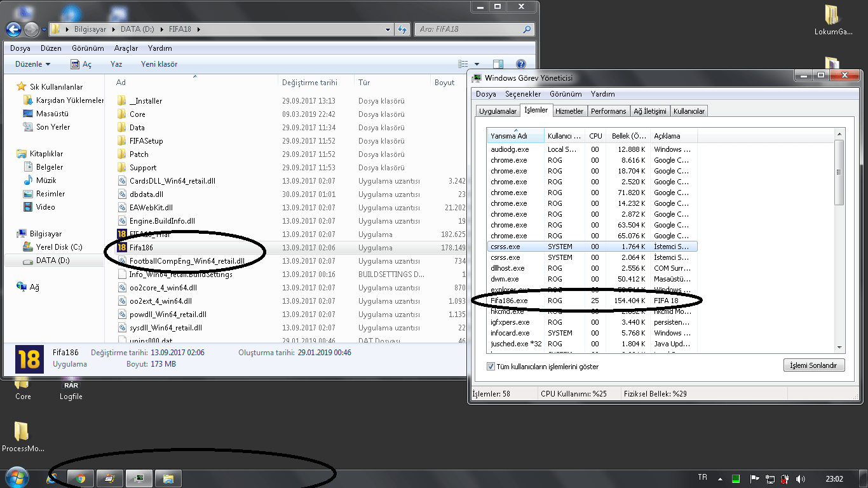Expand the breadcrumb arrow after Bilgisayar
This screenshot has width=868, height=488.
[x=114, y=29]
